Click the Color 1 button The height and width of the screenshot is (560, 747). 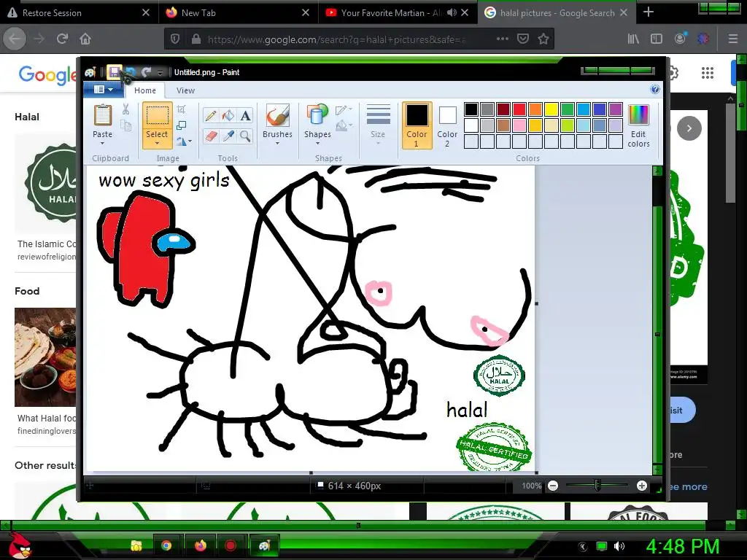(417, 125)
